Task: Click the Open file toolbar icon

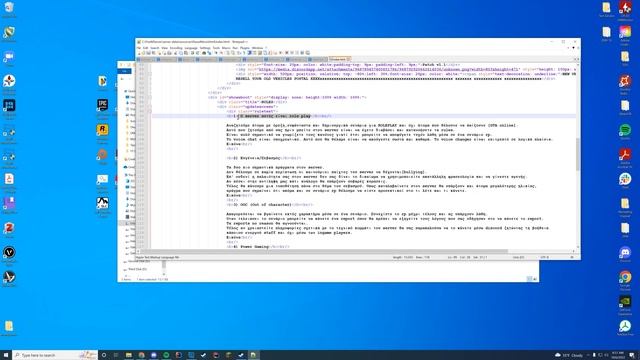Action: tap(144, 53)
